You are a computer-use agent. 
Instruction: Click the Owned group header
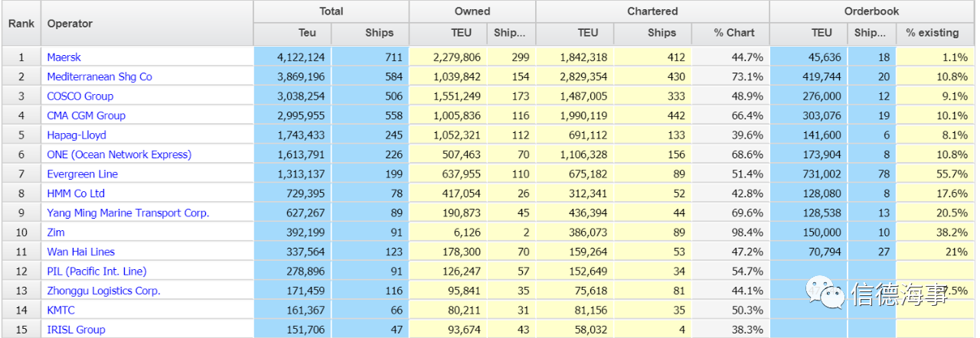(x=472, y=11)
